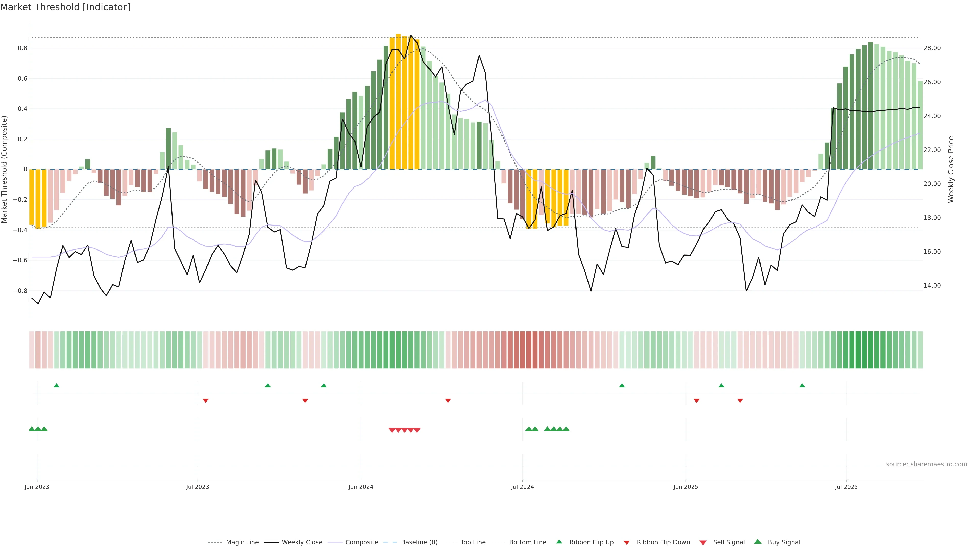Click the first Ribbon Flip Up marker after Jan 2023
The height and width of the screenshot is (551, 980).
pyautogui.click(x=57, y=386)
